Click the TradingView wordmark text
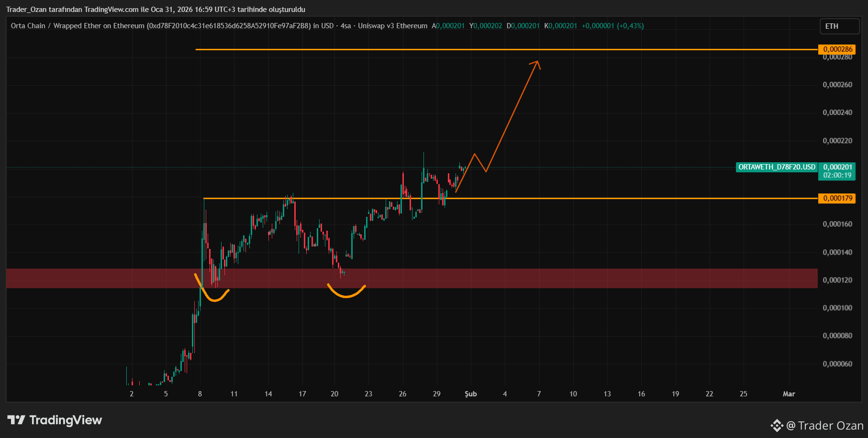868x438 pixels. (66, 420)
